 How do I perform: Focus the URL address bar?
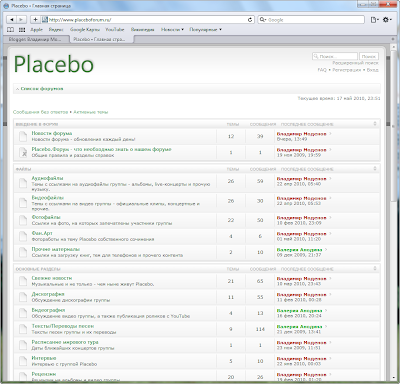coord(148,20)
